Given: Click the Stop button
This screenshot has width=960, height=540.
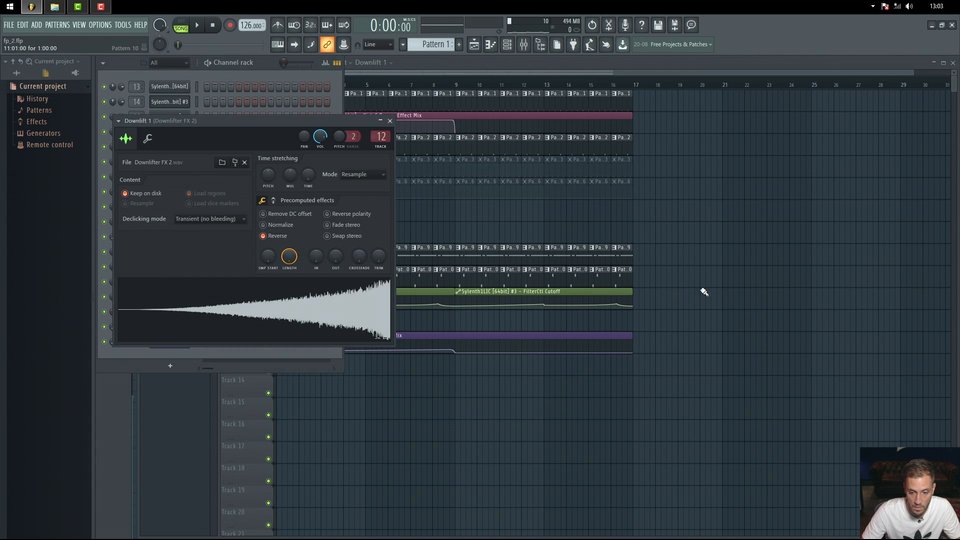Looking at the screenshot, I should click(x=212, y=25).
